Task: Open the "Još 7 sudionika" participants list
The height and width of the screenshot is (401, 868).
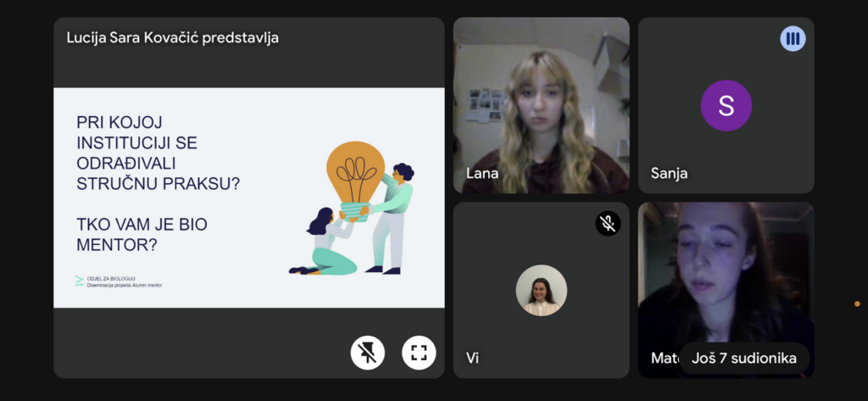Action: tap(744, 359)
